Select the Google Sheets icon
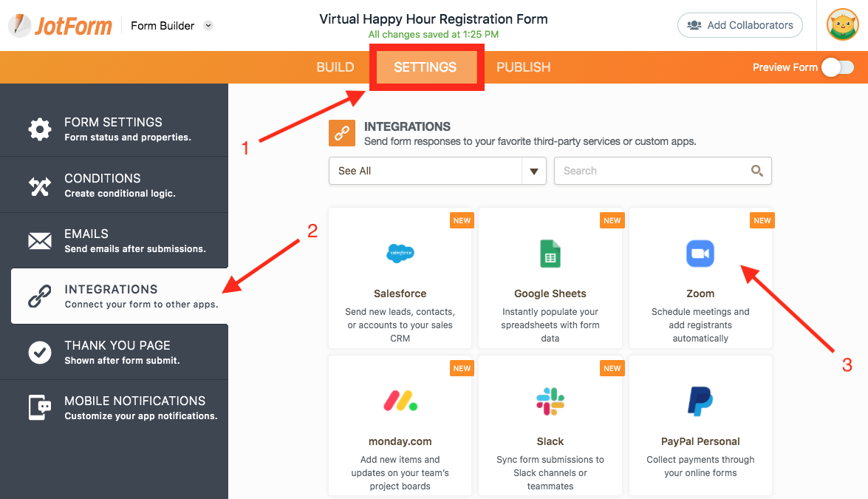 click(x=550, y=254)
